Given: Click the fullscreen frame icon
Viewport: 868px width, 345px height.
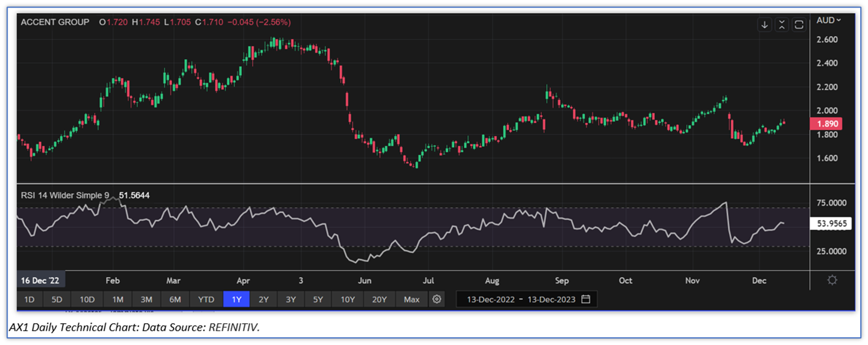Looking at the screenshot, I should click(x=799, y=25).
